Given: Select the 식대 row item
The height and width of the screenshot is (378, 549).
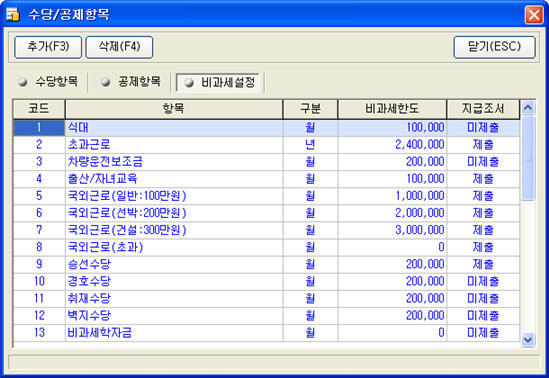Looking at the screenshot, I should click(x=174, y=128).
